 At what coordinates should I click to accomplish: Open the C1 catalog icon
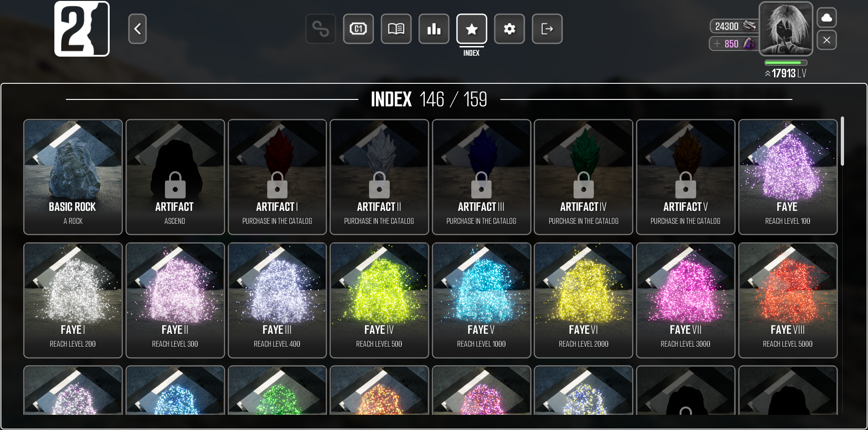coord(358,29)
